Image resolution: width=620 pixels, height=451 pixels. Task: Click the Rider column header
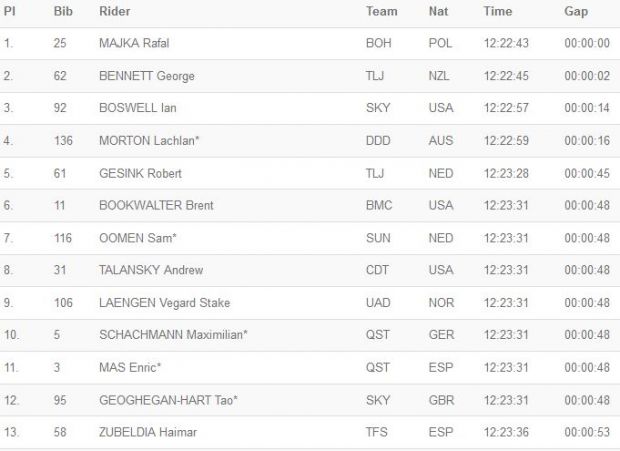[x=114, y=11]
